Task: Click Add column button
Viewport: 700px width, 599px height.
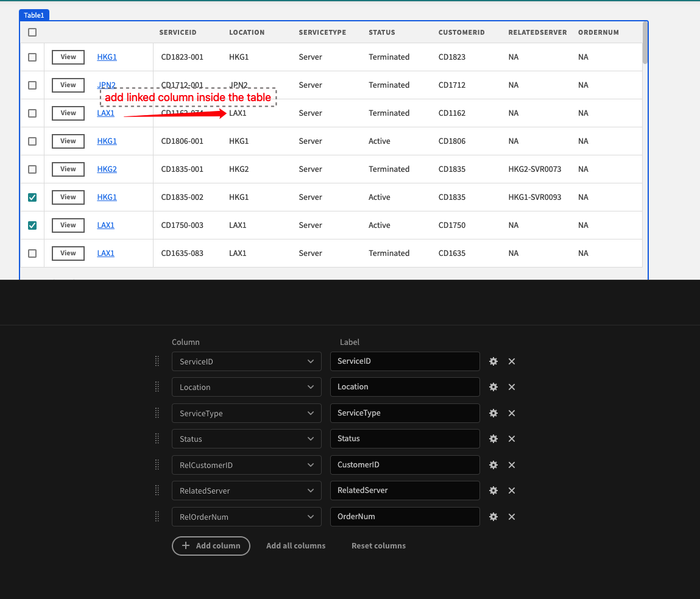Action: pyautogui.click(x=211, y=546)
